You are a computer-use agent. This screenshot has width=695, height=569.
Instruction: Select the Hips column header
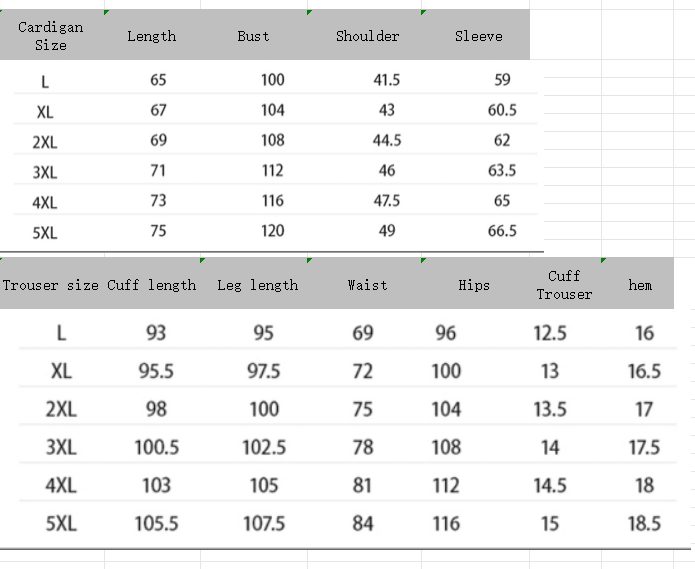[x=474, y=285]
